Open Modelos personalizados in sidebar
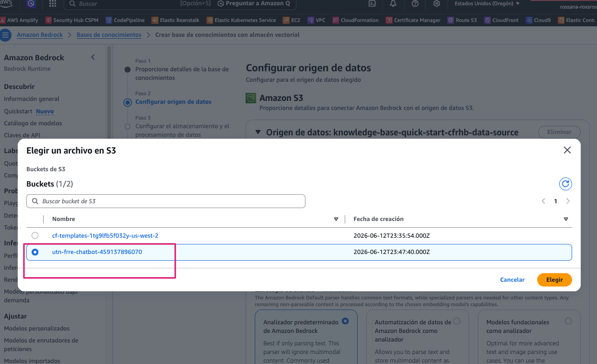Screen dimensions: 597x364 [37, 329]
